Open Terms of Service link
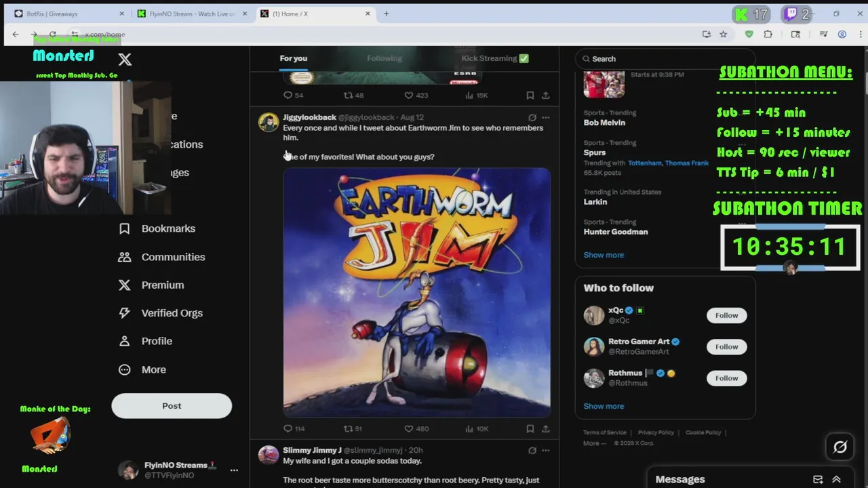868x488 pixels. point(605,432)
